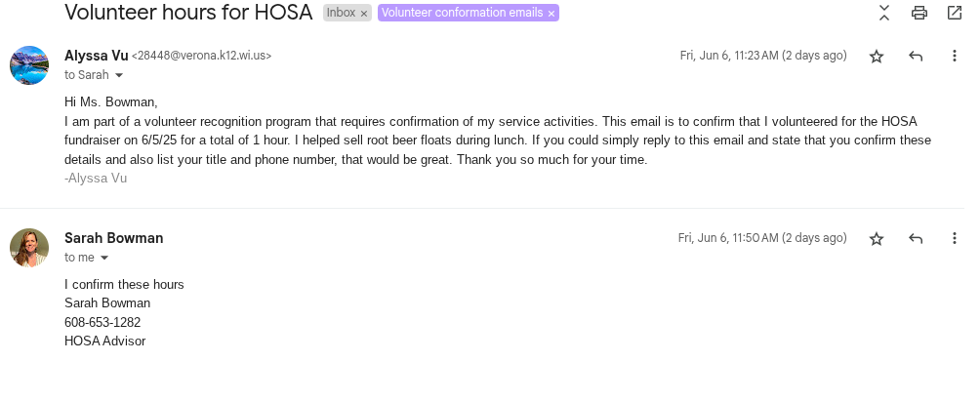Open conversation in a new window
980x402 pixels.
pos(954,13)
